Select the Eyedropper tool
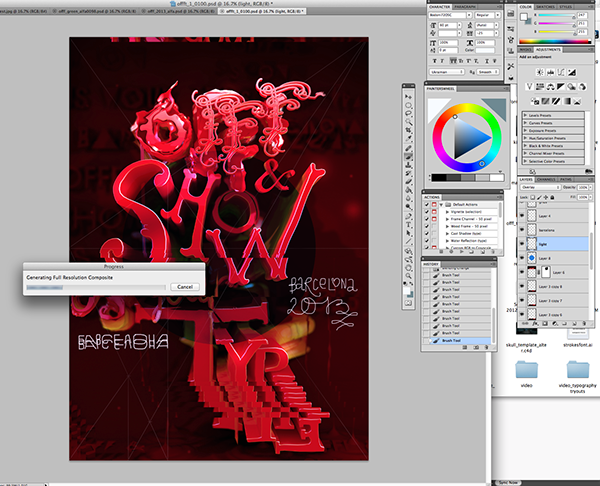 click(409, 139)
